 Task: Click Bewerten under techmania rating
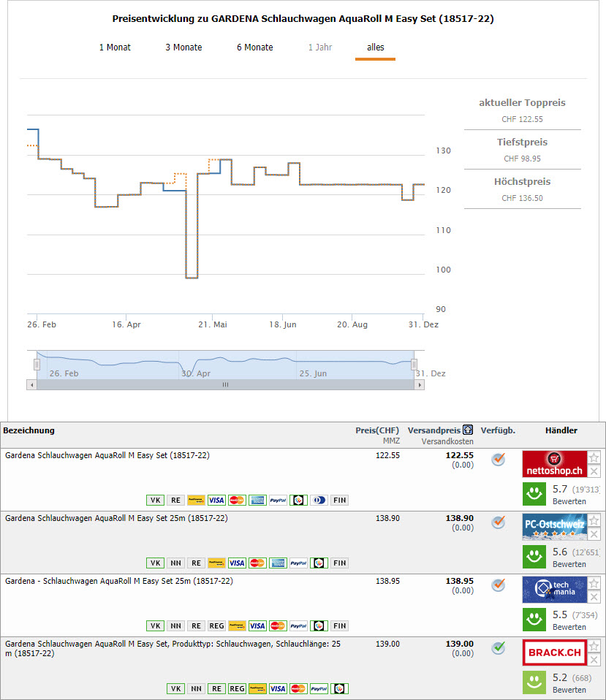pyautogui.click(x=569, y=627)
